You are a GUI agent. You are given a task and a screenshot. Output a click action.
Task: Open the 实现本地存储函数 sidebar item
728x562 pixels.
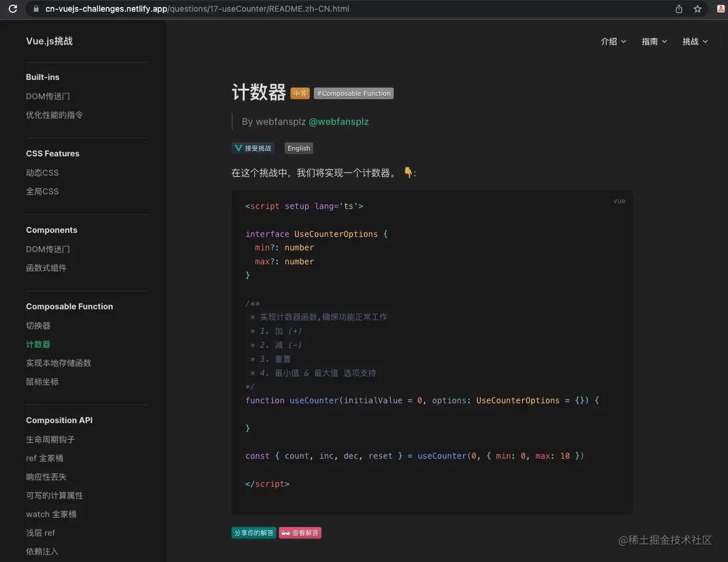pyautogui.click(x=58, y=363)
